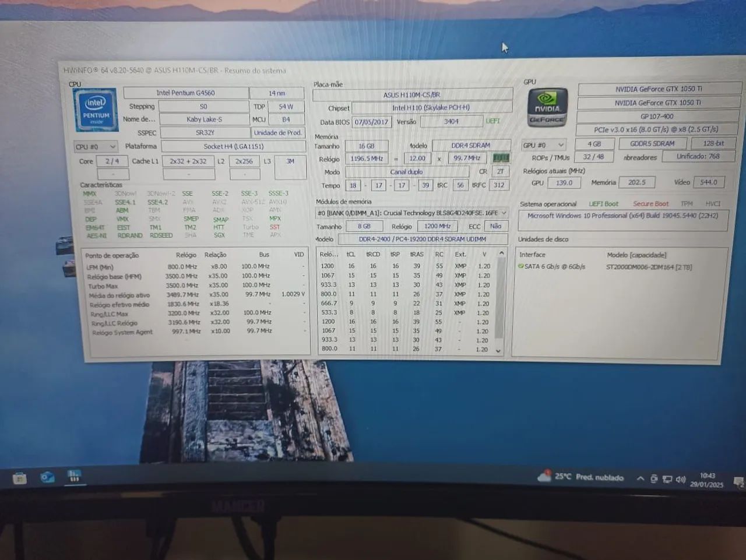Click the UEFI Boot status label
The width and height of the screenshot is (746, 560).
pyautogui.click(x=604, y=203)
